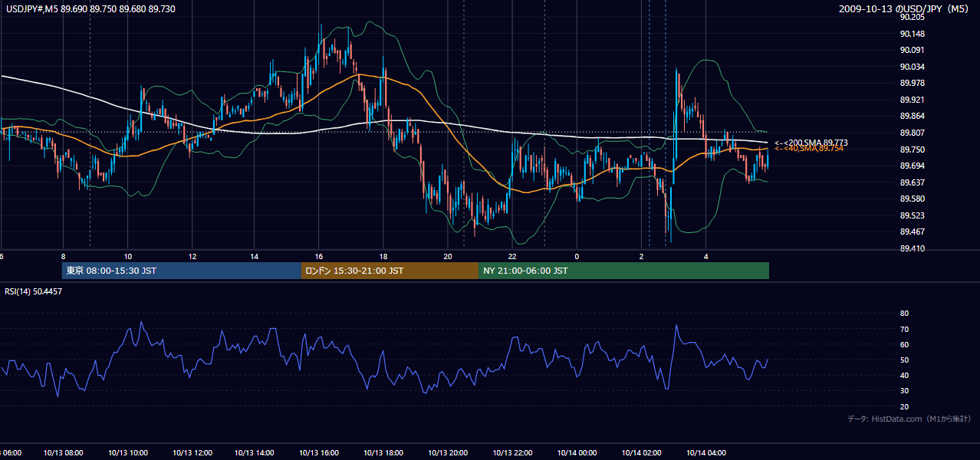980x460 pixels.
Task: Click price axis value 90.034
Action: pos(912,67)
